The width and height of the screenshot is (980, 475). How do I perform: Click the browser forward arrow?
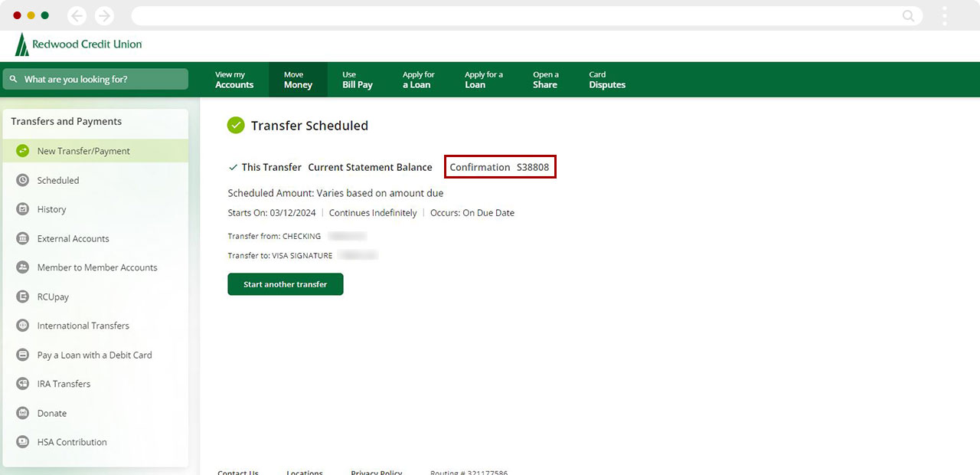104,15
